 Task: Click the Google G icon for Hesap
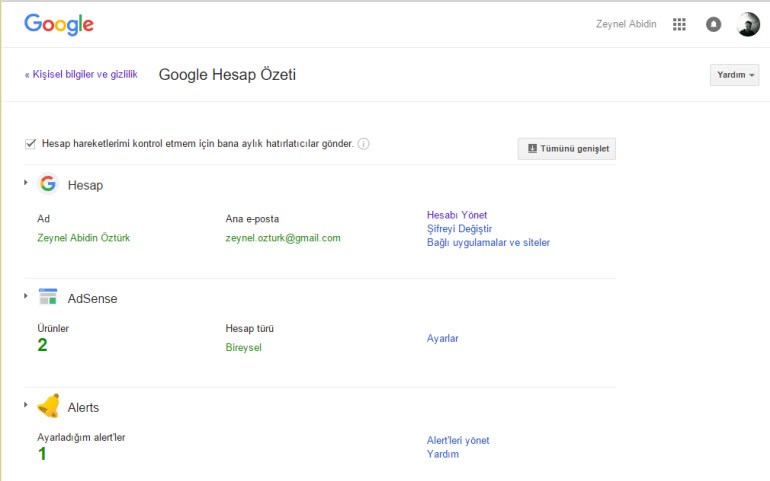click(x=48, y=184)
